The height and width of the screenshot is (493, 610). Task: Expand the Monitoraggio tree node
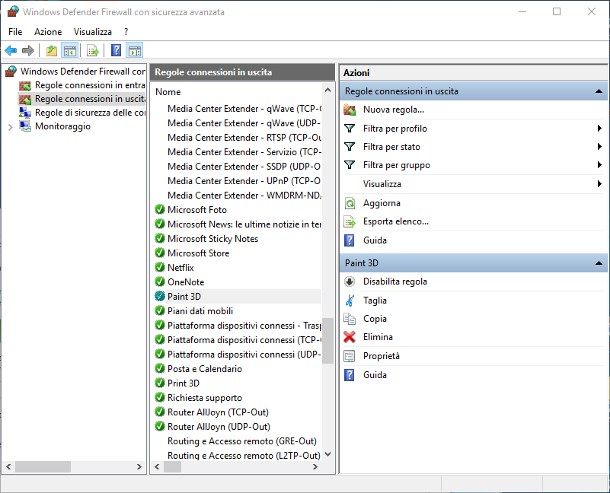click(x=11, y=127)
